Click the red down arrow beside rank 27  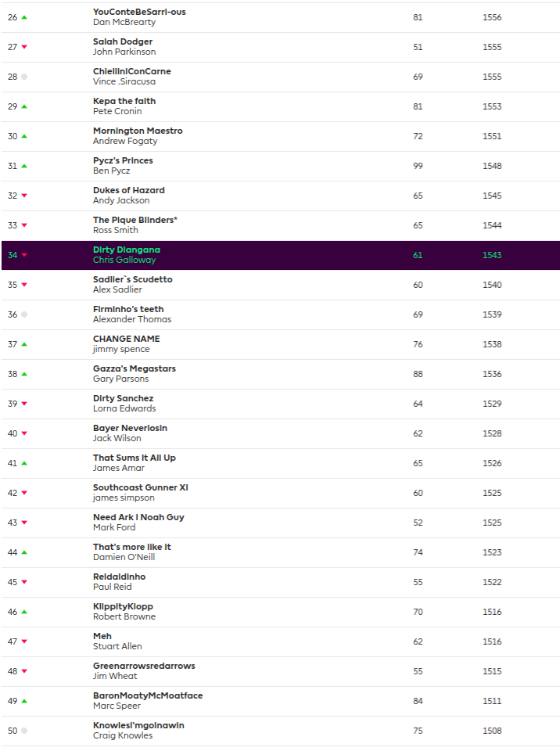click(x=24, y=47)
